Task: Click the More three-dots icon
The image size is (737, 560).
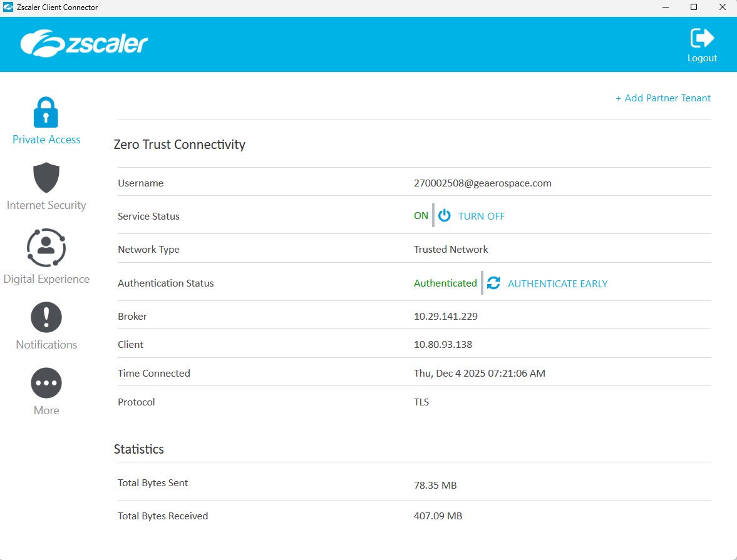Action: pos(46,383)
